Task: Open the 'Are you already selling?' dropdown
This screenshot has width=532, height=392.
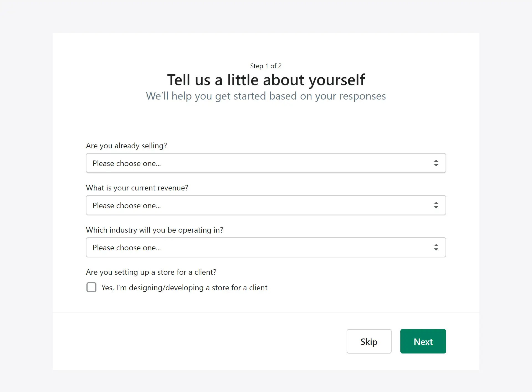Action: pos(265,163)
